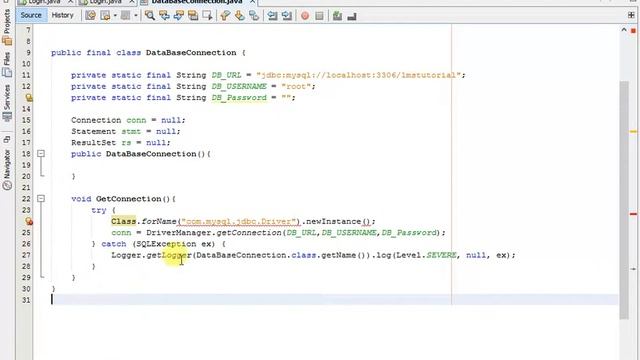Split the editor window
Screen dimensions: 640x360
631,16
